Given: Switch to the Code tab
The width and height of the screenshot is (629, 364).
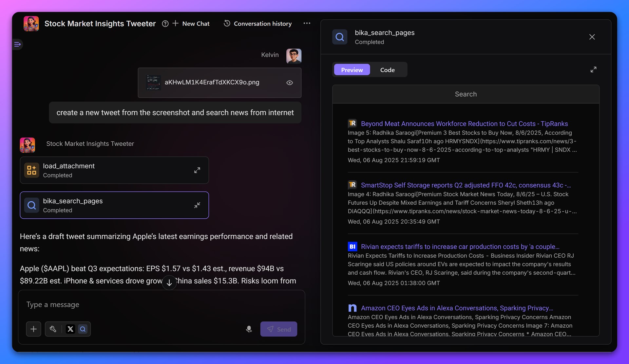Looking at the screenshot, I should (x=387, y=70).
